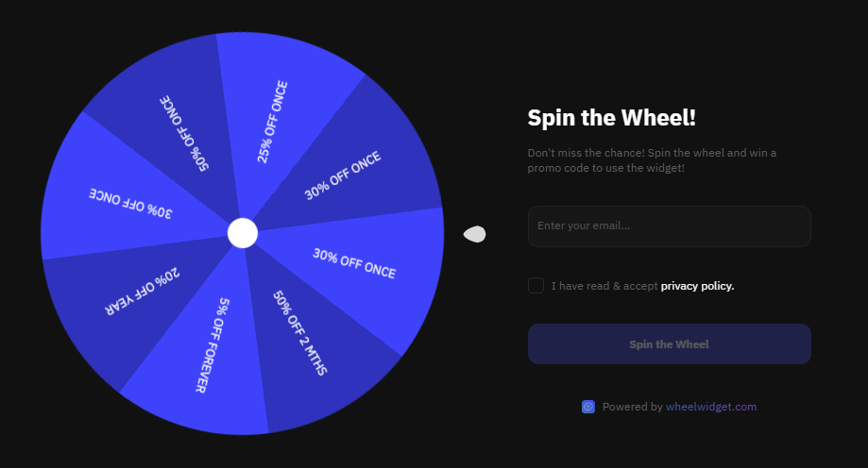Click the promo code description text
This screenshot has width=868, height=468.
point(652,159)
